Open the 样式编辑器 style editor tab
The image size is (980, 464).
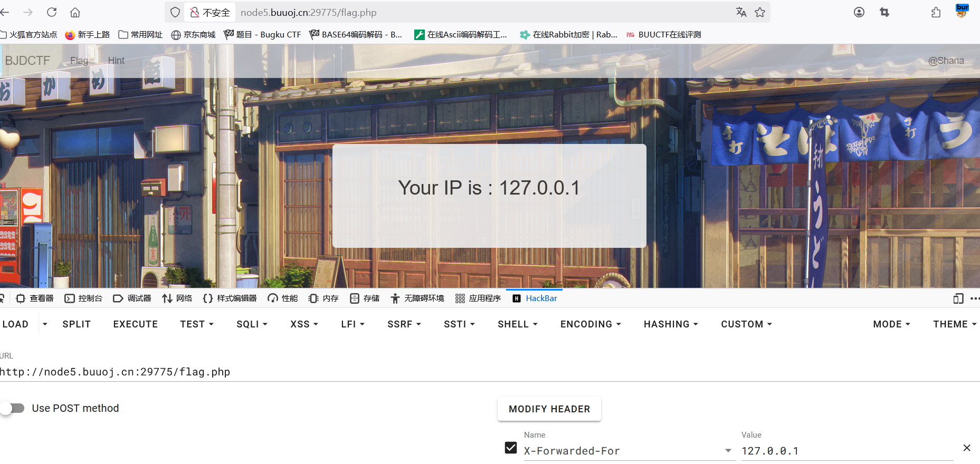click(x=230, y=298)
